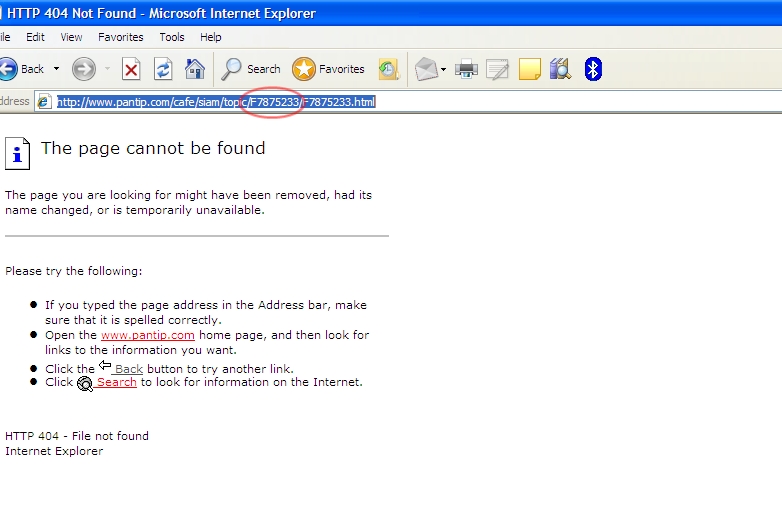
Task: Open the Edit menu
Action: [x=35, y=37]
